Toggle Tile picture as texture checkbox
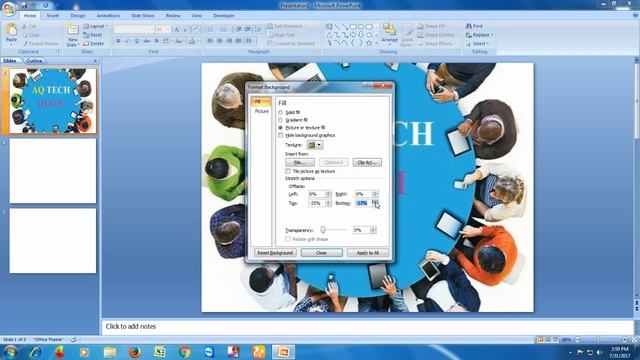This screenshot has width=640, height=360. click(x=288, y=171)
